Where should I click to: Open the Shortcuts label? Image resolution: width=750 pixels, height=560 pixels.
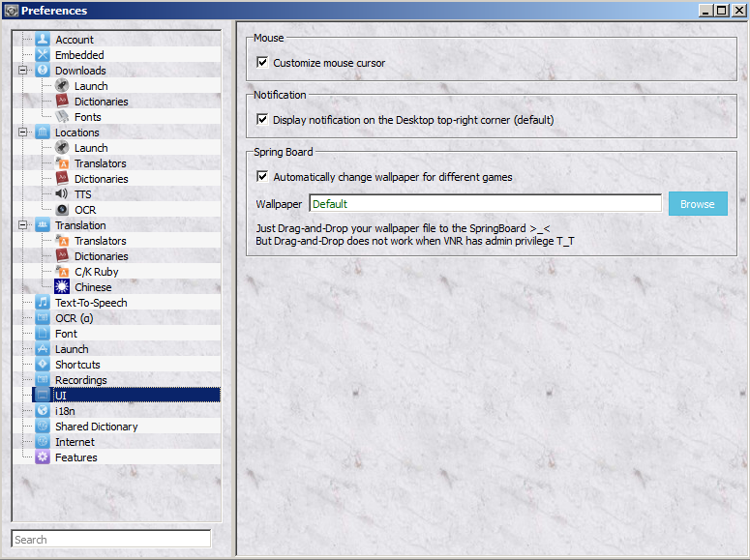pyautogui.click(x=77, y=365)
